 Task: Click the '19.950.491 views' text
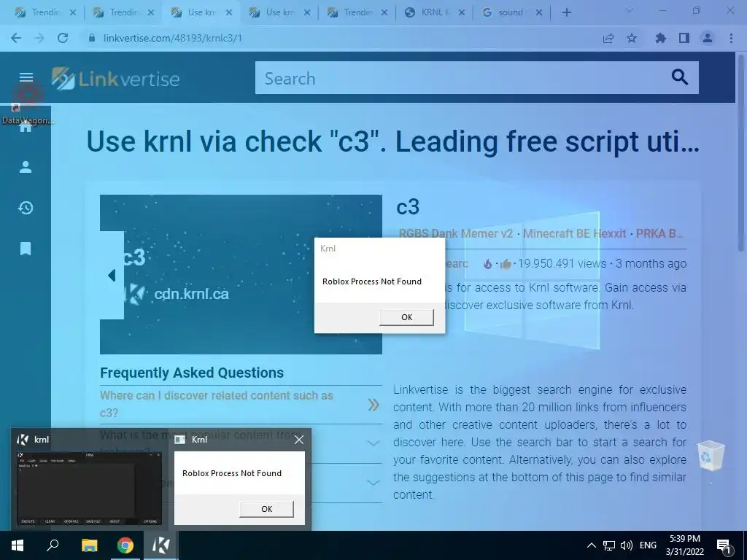point(562,263)
